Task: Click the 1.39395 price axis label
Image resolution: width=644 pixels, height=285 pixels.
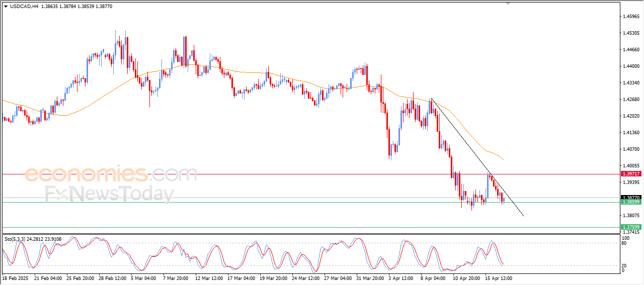Action: (x=631, y=182)
